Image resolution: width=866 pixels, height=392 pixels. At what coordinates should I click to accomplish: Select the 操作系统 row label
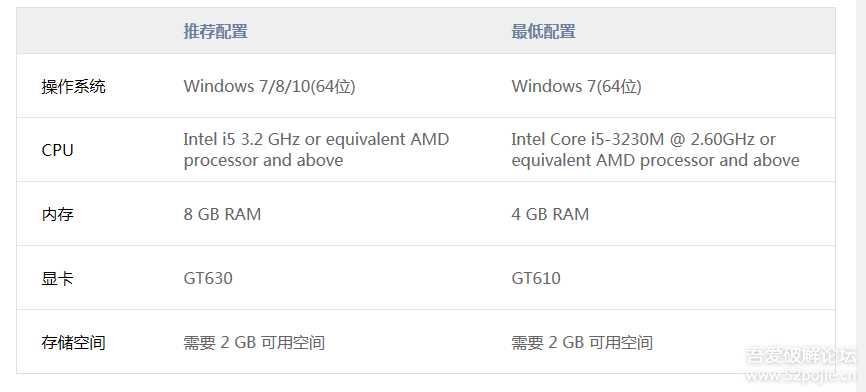point(73,86)
